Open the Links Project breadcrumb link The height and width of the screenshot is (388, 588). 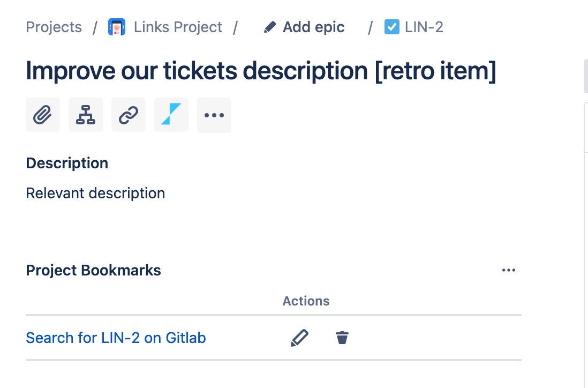178,27
